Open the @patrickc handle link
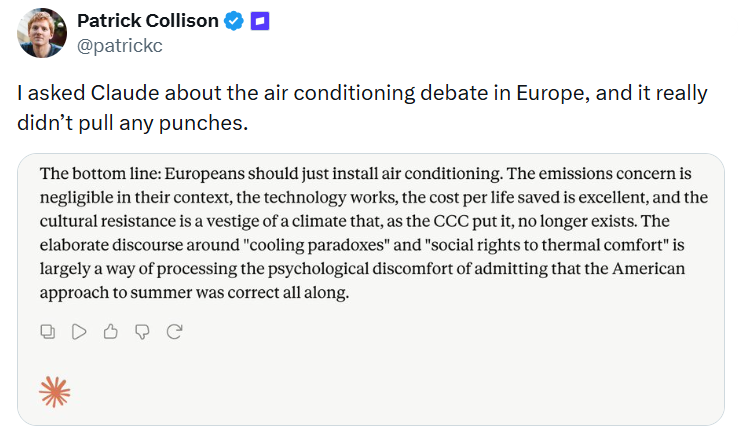Viewport: 740px width, 443px height. (x=120, y=46)
